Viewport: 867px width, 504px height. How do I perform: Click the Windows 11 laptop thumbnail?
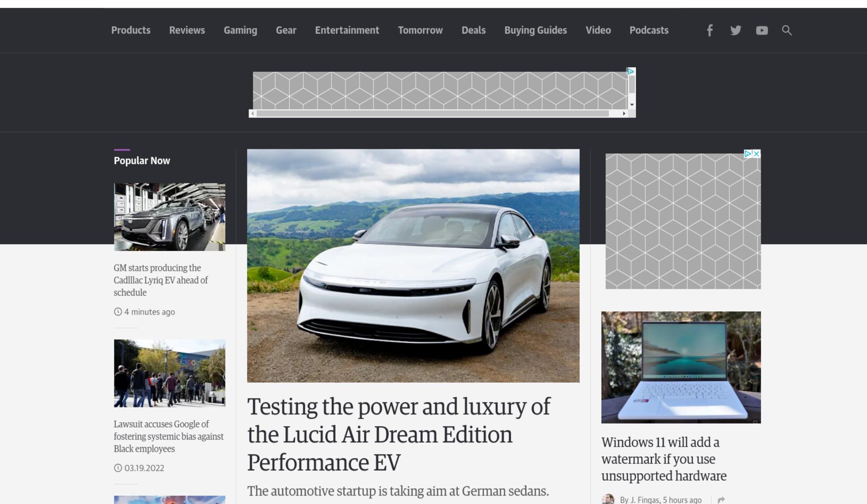pyautogui.click(x=681, y=367)
